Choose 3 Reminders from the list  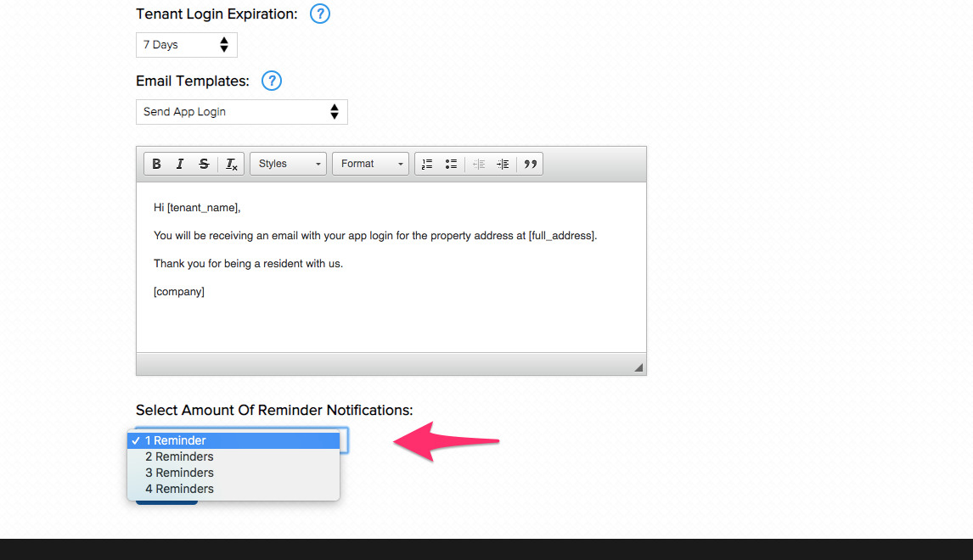pyautogui.click(x=233, y=473)
